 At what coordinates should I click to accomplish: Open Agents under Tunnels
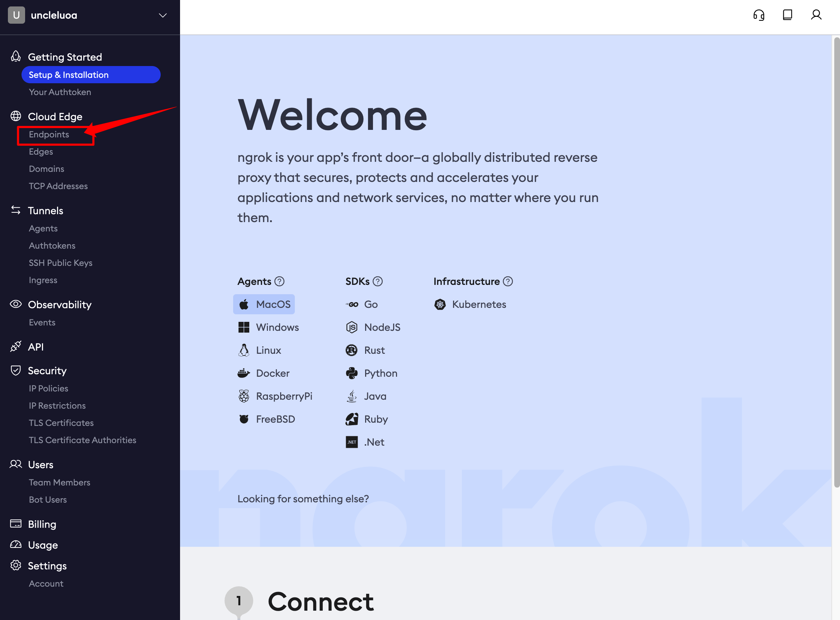click(43, 229)
